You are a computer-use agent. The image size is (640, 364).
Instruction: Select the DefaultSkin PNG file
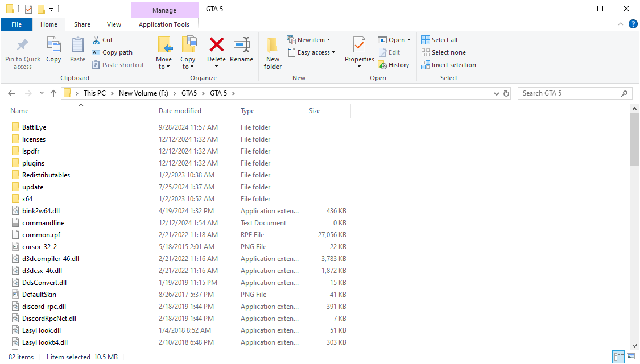tap(39, 295)
